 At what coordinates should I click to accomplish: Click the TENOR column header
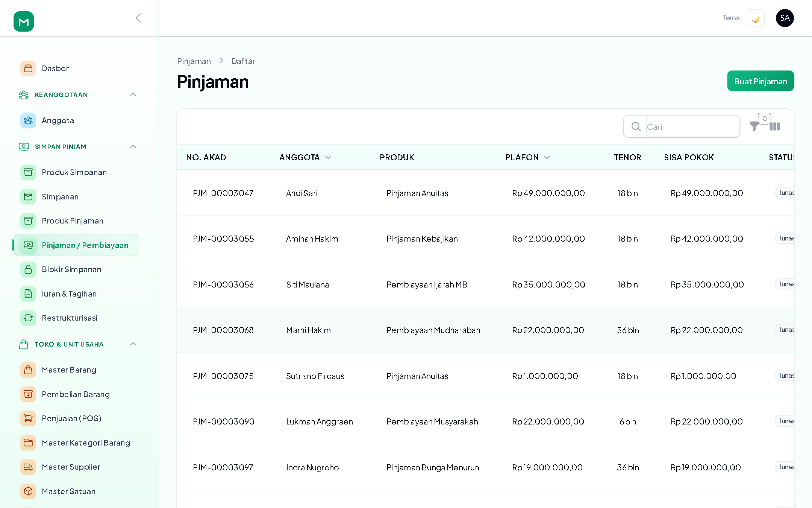(627, 157)
